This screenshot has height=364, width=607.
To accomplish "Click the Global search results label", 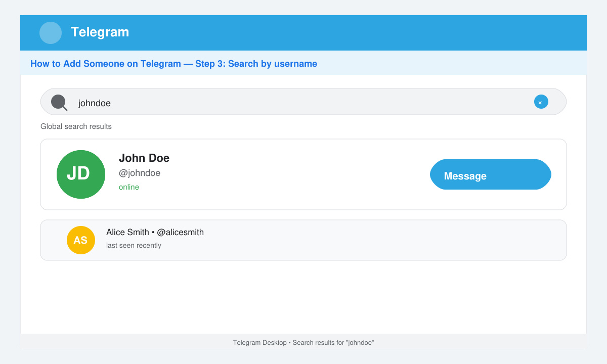I will [x=76, y=126].
